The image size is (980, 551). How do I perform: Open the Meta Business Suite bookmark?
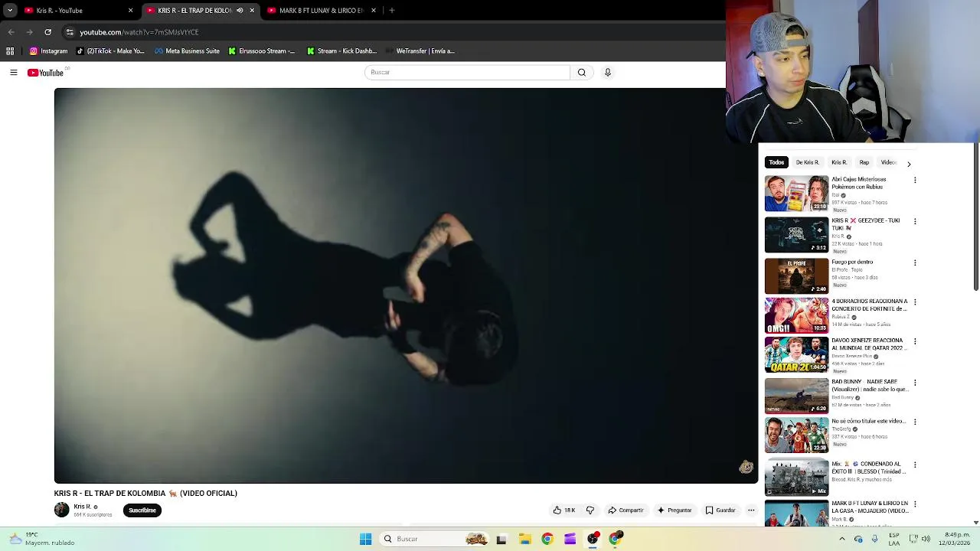coord(187,51)
